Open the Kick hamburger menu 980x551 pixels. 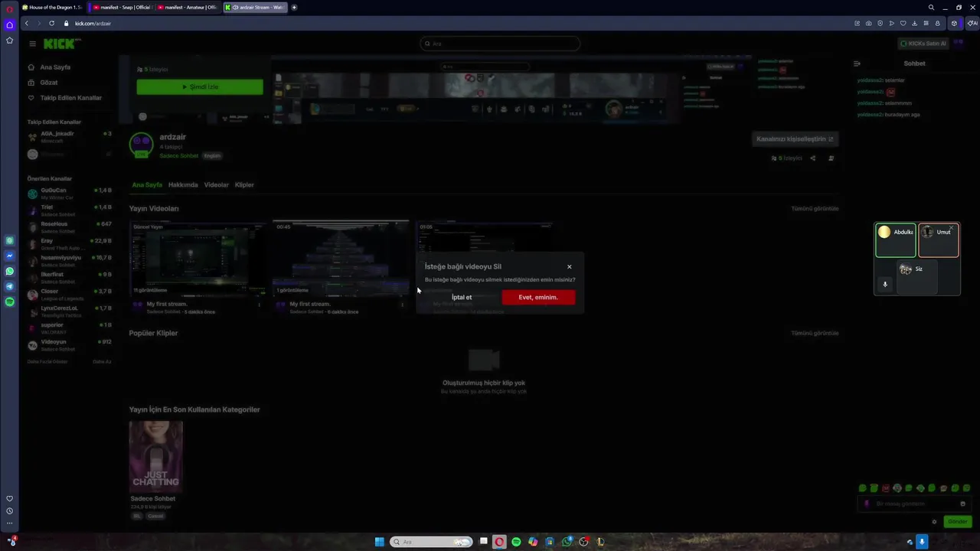(32, 44)
